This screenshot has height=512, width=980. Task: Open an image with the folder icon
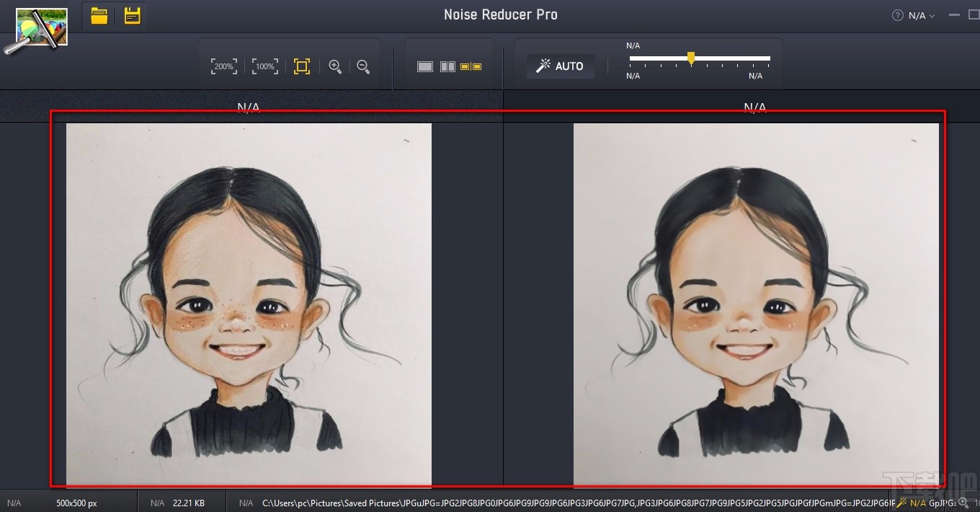tap(99, 16)
